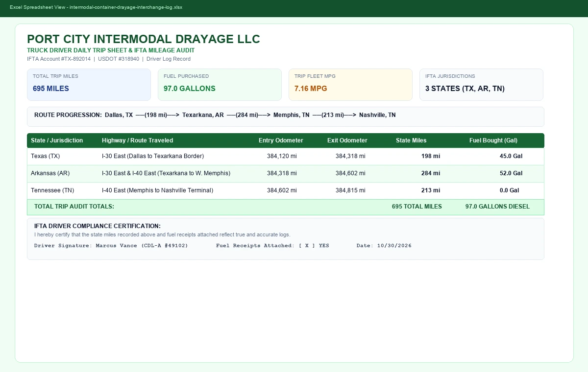This screenshot has height=372, width=588.
Task: Select the Tennessee (TN) row cell
Action: click(52, 190)
